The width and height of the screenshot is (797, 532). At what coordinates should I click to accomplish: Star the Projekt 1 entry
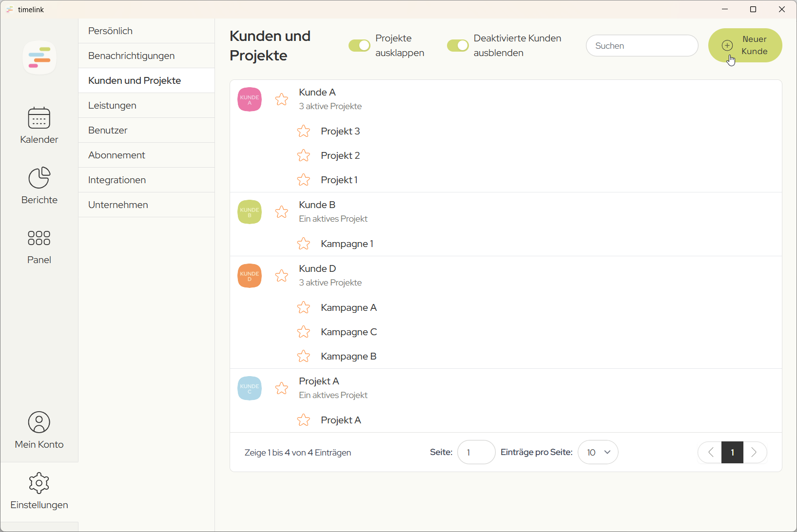(304, 180)
